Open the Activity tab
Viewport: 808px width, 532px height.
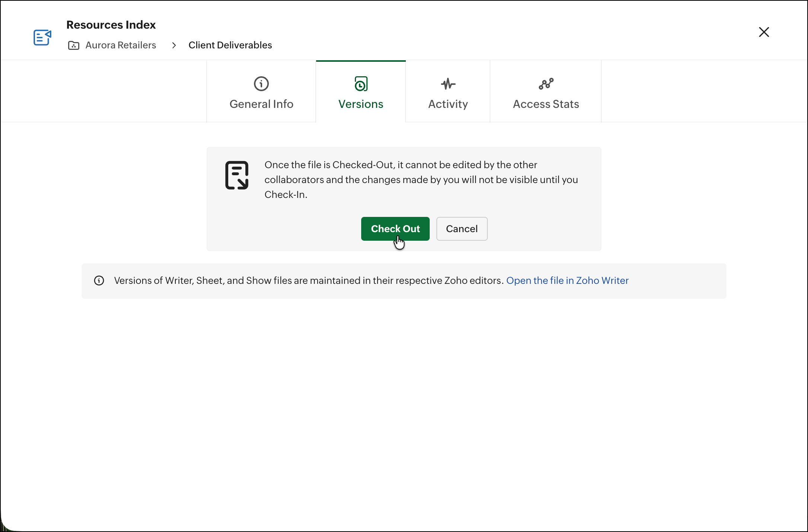coord(448,104)
